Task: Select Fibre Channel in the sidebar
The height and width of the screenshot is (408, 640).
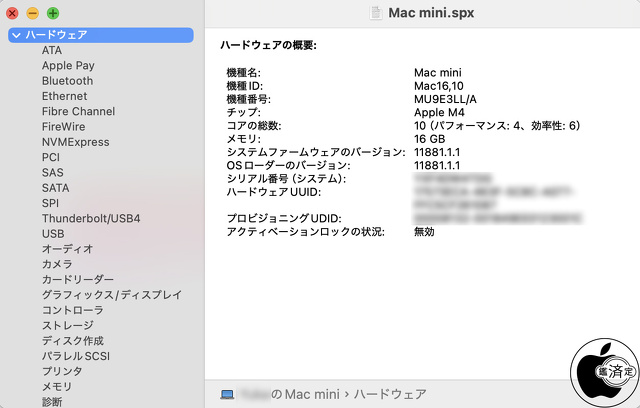Action: [78, 111]
